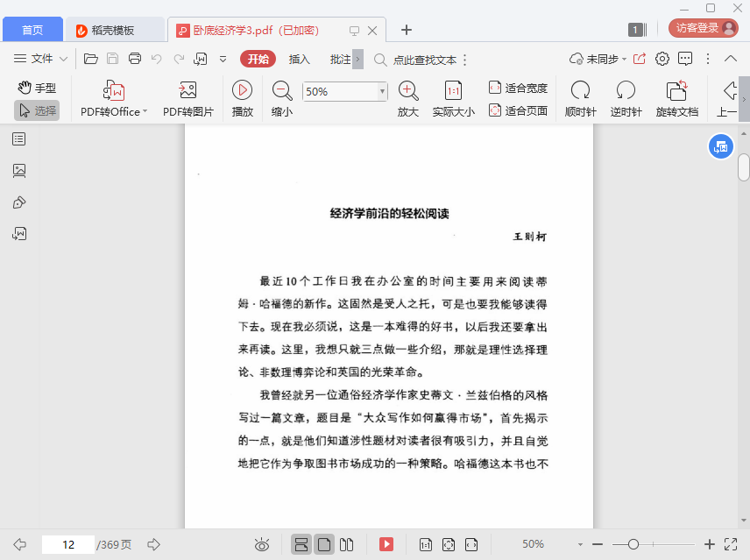
Task: Go to previous page arrow in status bar
Action: [x=19, y=544]
